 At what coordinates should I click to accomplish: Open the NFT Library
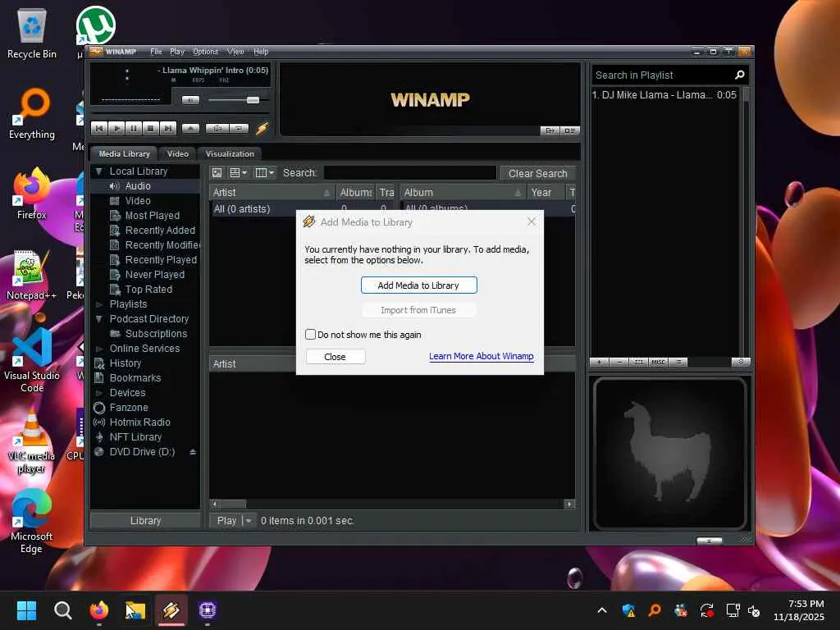click(135, 437)
